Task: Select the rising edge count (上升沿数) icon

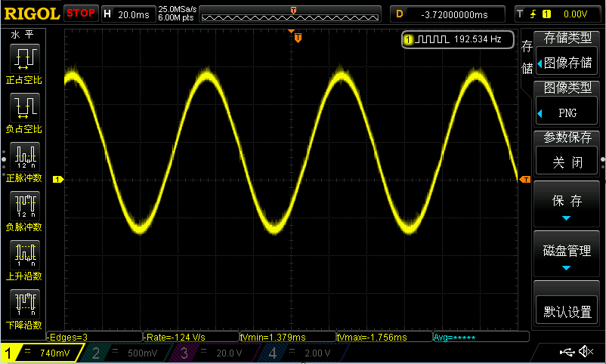Action: pos(25,255)
